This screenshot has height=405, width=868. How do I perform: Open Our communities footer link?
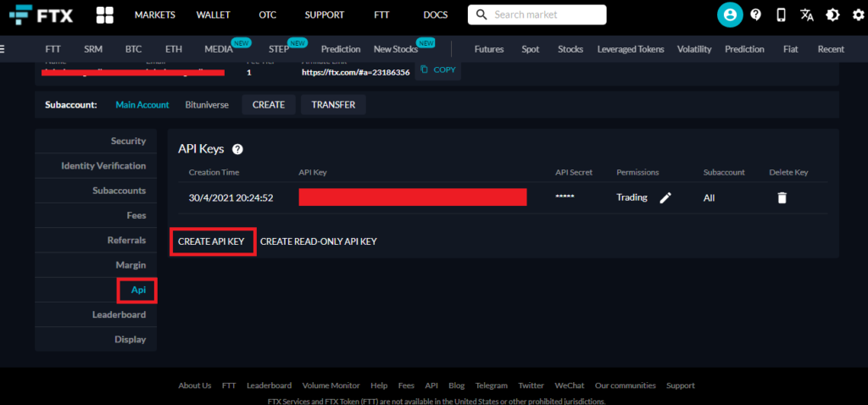(626, 386)
